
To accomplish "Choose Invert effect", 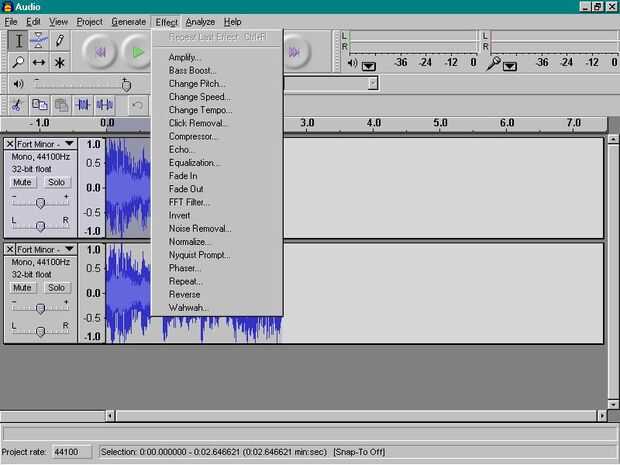I will 217,215.
